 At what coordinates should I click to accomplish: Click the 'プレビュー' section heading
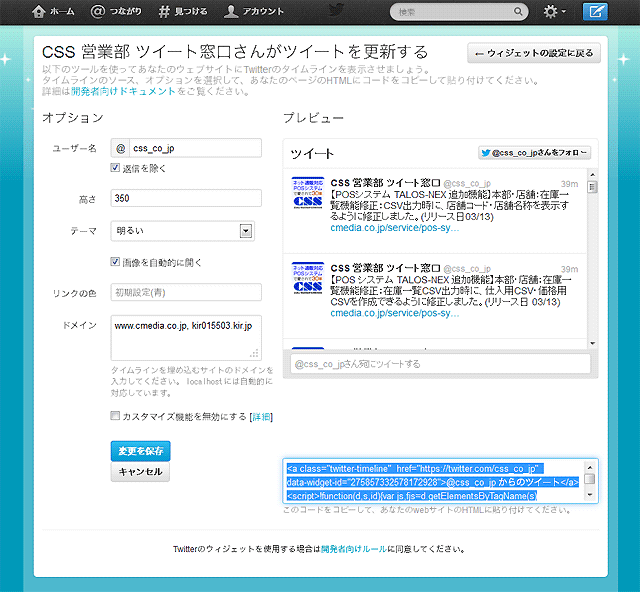pyautogui.click(x=313, y=118)
